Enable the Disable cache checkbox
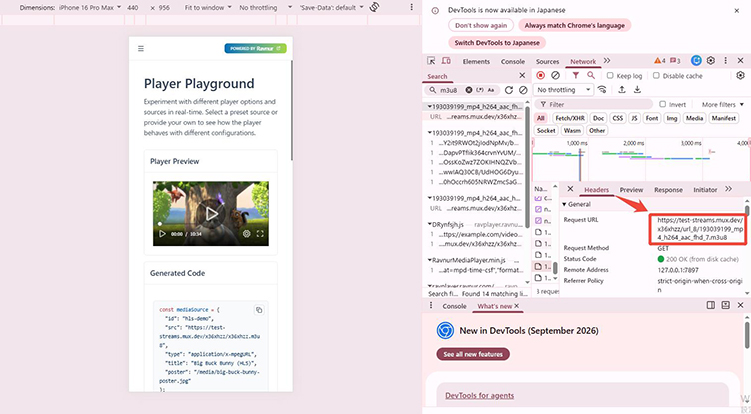The width and height of the screenshot is (751, 414). [656, 75]
